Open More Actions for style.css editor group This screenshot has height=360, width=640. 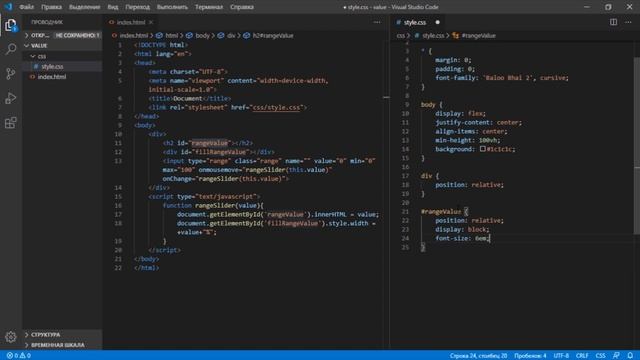point(628,22)
